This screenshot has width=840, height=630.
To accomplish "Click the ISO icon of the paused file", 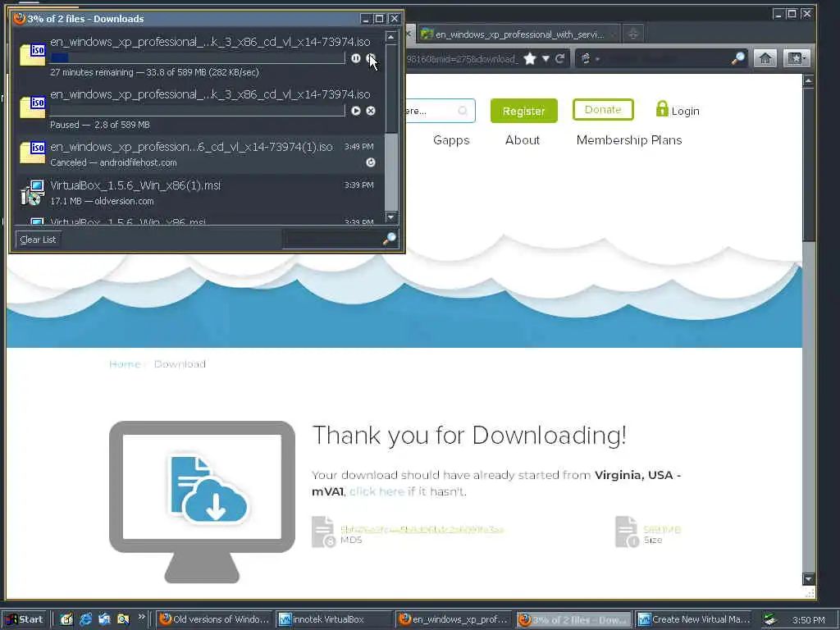I will [33, 107].
